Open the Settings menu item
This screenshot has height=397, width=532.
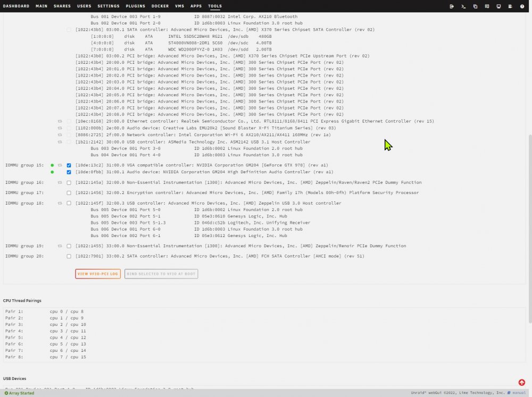coord(108,6)
